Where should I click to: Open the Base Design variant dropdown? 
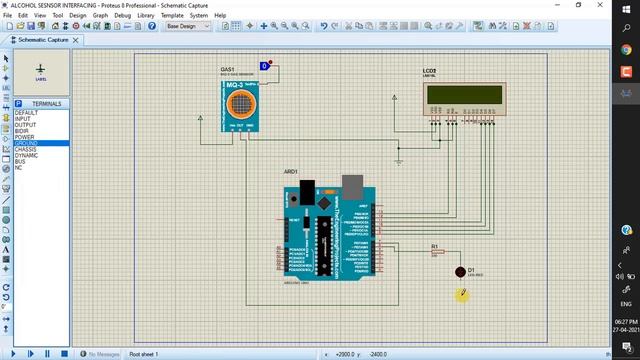tap(188, 26)
